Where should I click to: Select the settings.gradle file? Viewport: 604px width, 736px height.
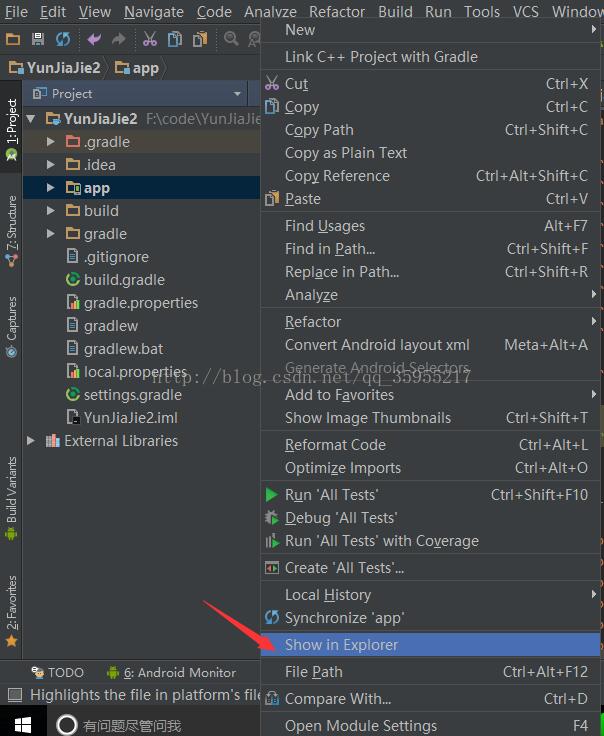(124, 395)
